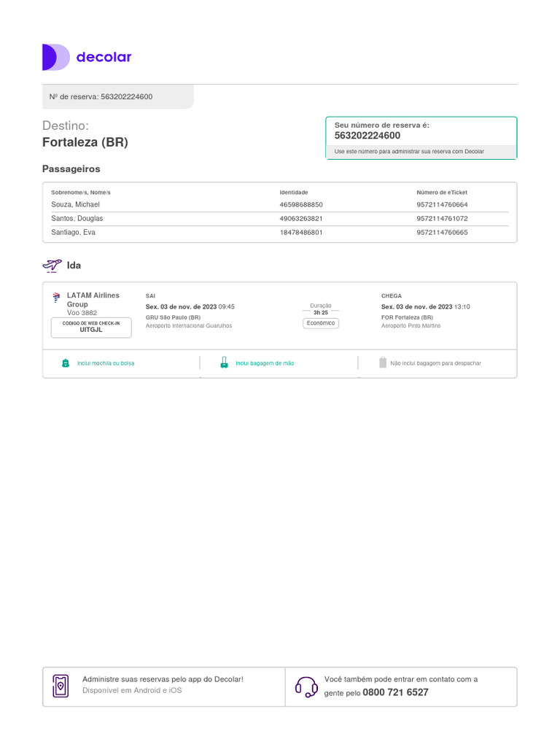Image resolution: width=560 pixels, height=747 pixels.
Task: Click the phone number 0800 721 6527
Action: [x=395, y=692]
